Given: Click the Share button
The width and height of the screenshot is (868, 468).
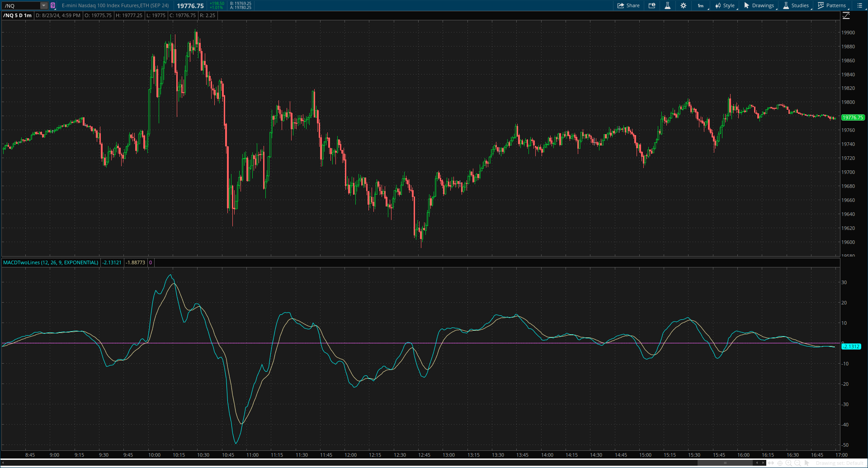Looking at the screenshot, I should pyautogui.click(x=628, y=5).
